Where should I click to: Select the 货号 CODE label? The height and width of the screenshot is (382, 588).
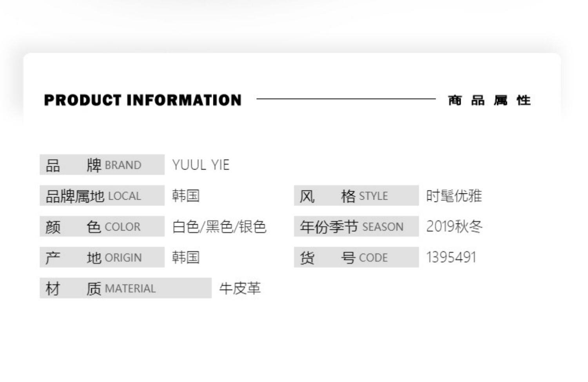pyautogui.click(x=356, y=258)
